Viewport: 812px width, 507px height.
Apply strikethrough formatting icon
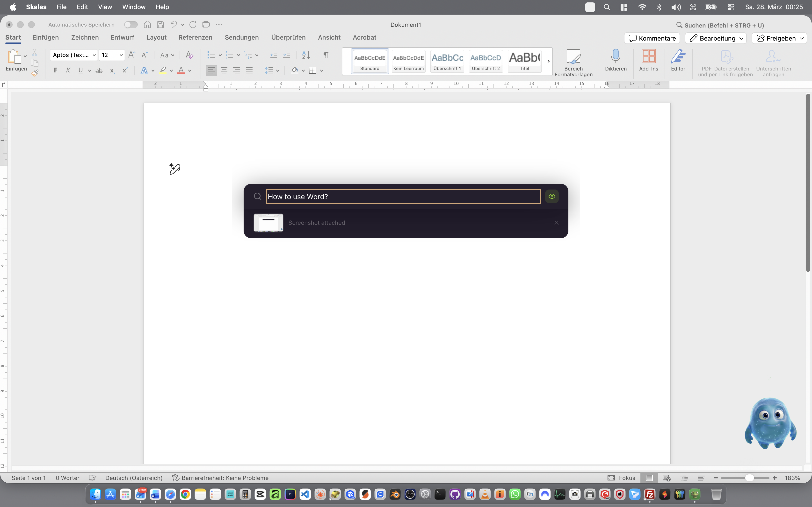(99, 71)
